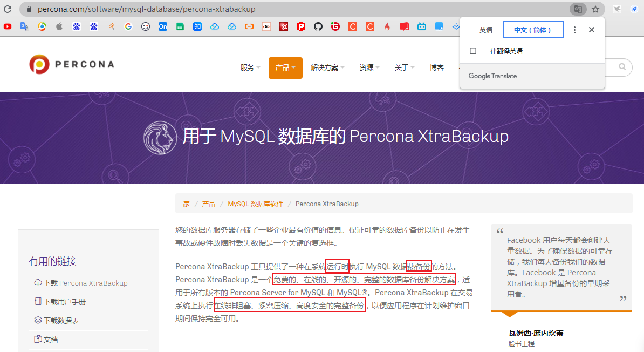Screen dimensions: 644x352
Task: Open the red chat bubble bookmark
Action: click(x=404, y=27)
